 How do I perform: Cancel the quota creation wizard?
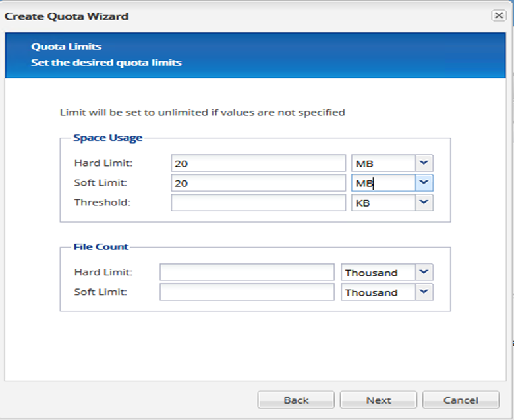[x=461, y=400]
